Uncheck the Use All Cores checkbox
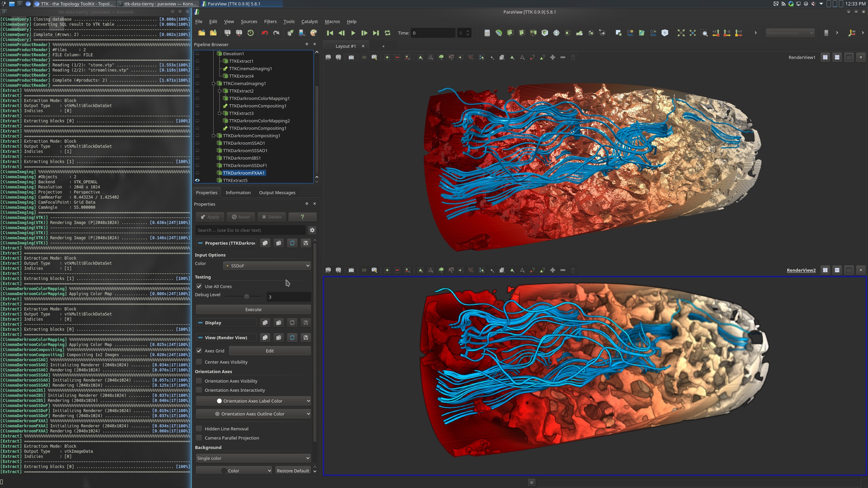868x488 pixels. pyautogui.click(x=199, y=286)
